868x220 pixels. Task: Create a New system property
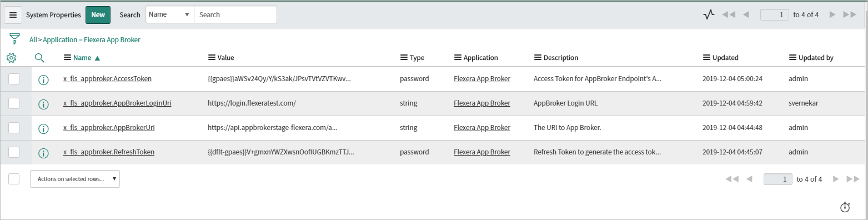click(98, 15)
